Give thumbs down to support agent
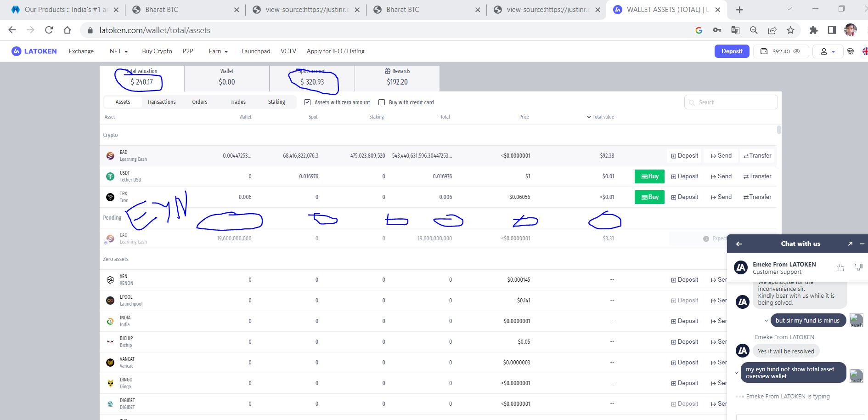 click(858, 267)
